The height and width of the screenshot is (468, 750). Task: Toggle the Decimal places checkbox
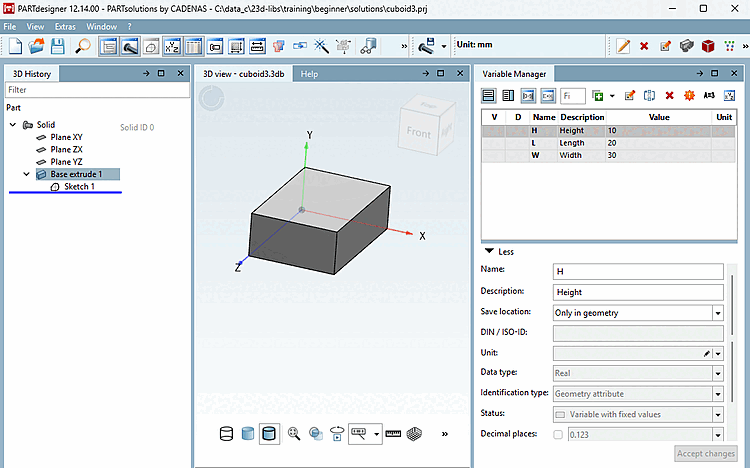pyautogui.click(x=558, y=435)
